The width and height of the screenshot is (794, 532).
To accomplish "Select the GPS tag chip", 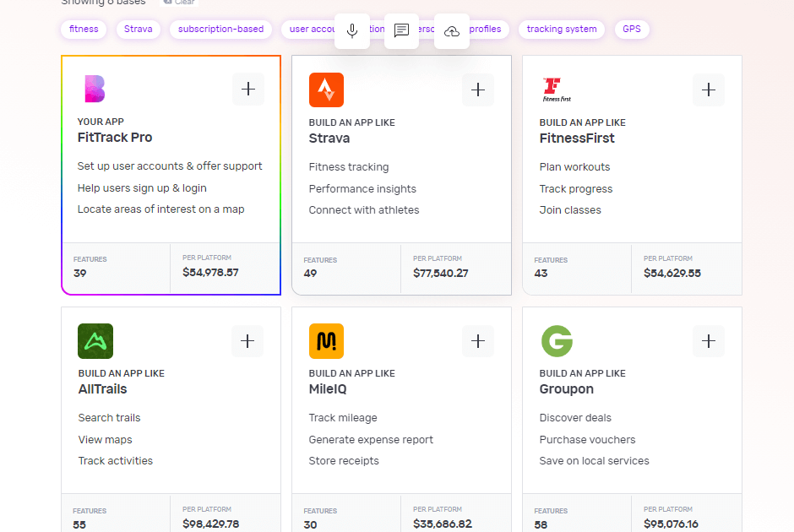I will point(632,30).
